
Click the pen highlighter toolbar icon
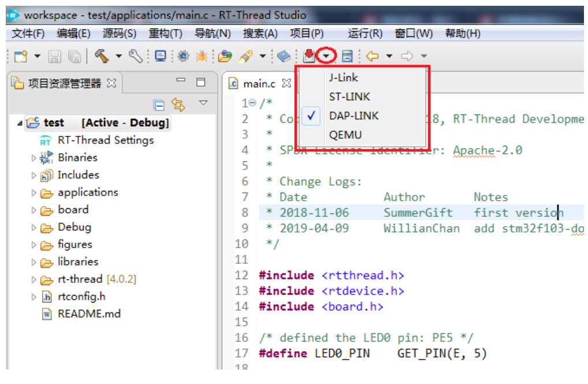246,56
